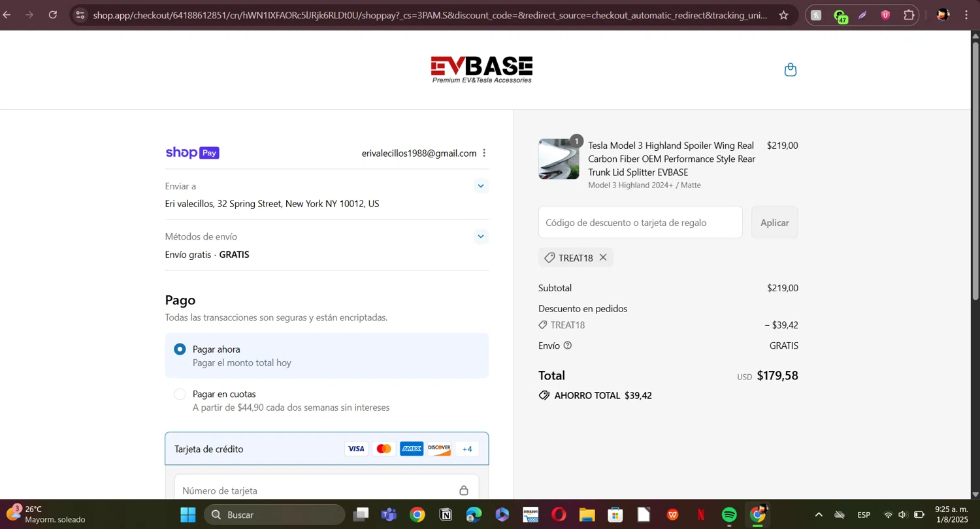Open the pink shield U extension

tap(885, 15)
